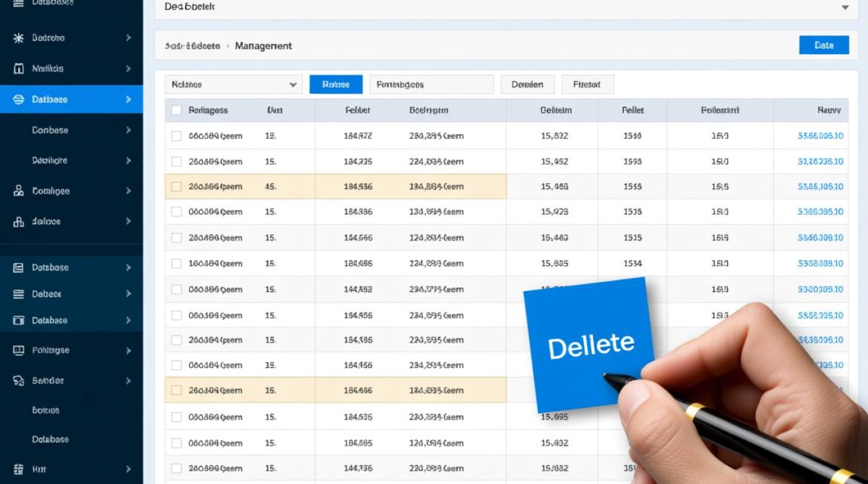Click the book icon beside Nallidis
Image resolution: width=868 pixels, height=484 pixels.
tap(19, 68)
